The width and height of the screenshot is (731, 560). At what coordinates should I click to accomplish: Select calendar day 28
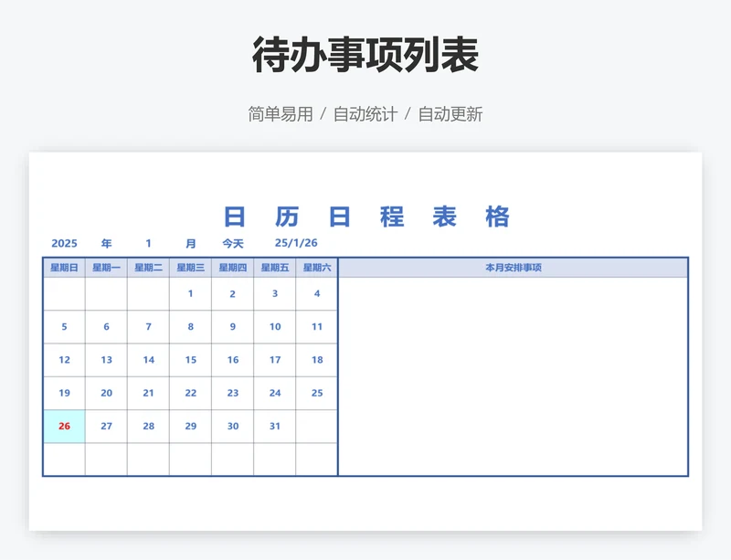148,427
